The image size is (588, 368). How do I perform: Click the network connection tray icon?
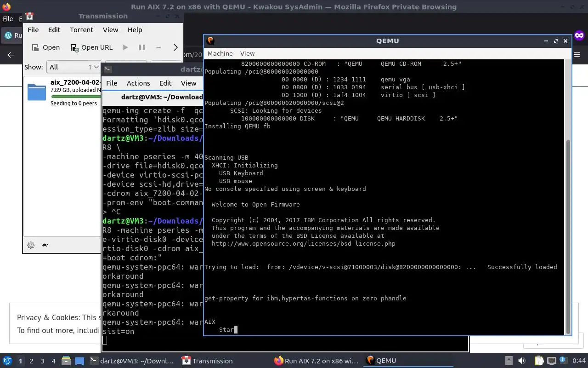pyautogui.click(x=551, y=361)
